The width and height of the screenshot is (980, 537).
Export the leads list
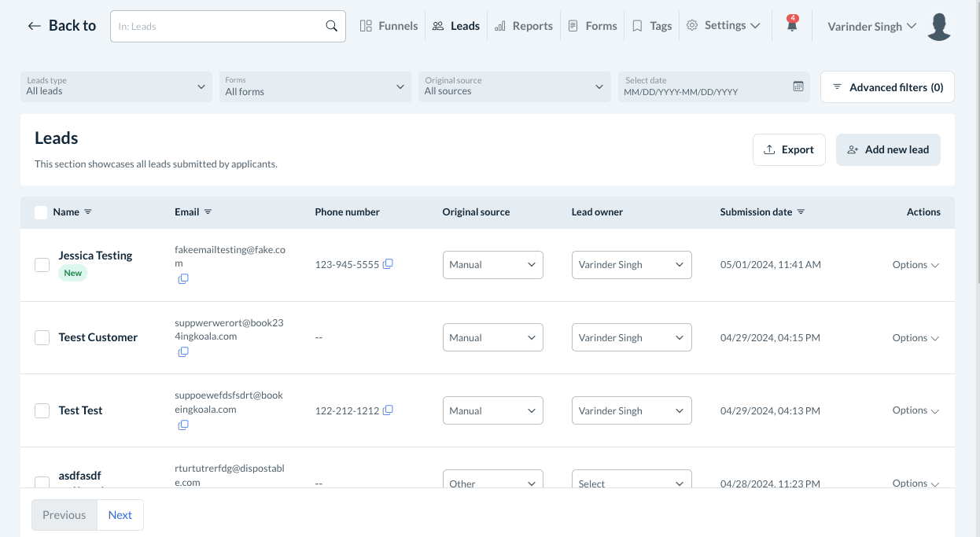click(x=789, y=149)
